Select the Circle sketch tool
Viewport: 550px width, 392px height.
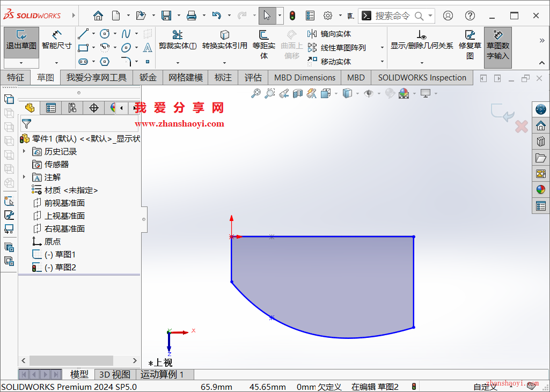(x=105, y=34)
